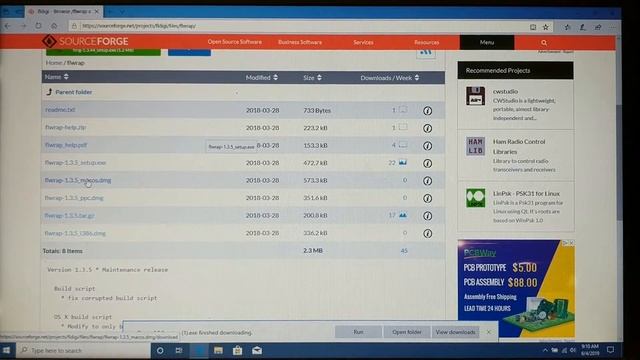This screenshot has height=360, width=640.
Task: Download flwrap_help.pdf
Action: tap(66, 145)
